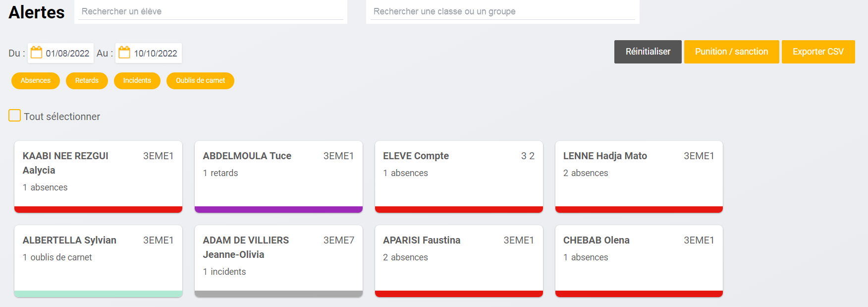Export alerts with Exporter CSV
Image resolution: width=868 pixels, height=307 pixels.
click(x=818, y=52)
